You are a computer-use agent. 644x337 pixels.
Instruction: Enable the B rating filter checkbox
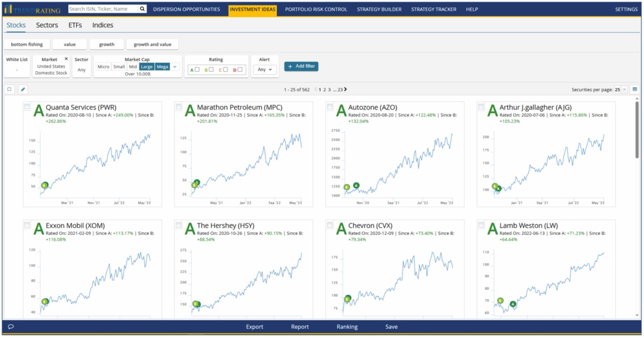click(x=211, y=70)
